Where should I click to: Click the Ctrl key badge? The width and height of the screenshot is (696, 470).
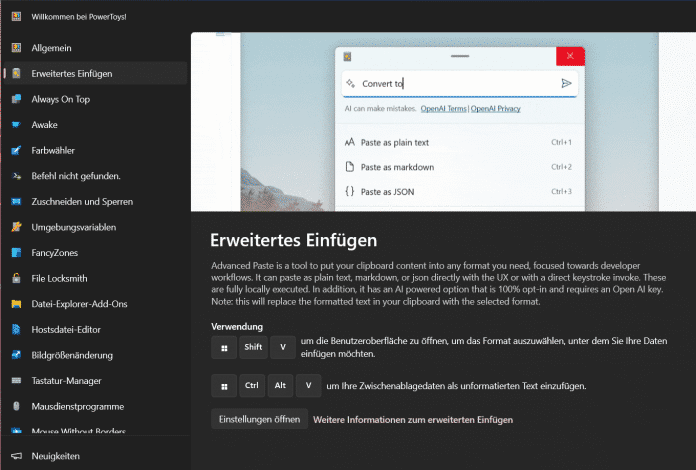click(x=252, y=385)
